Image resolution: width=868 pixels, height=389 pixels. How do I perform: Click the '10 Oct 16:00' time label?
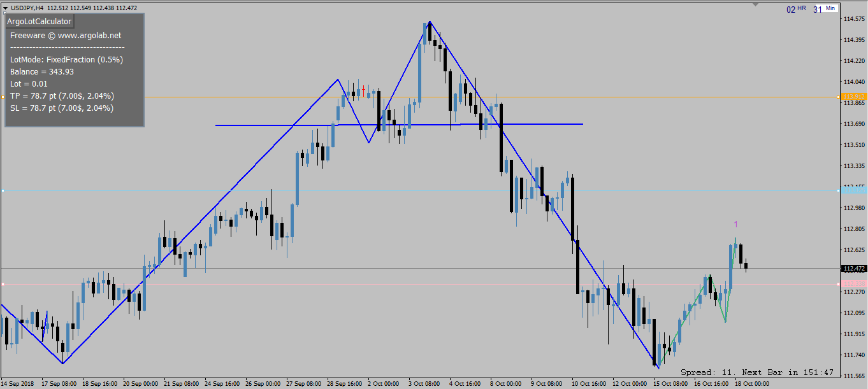pos(590,385)
